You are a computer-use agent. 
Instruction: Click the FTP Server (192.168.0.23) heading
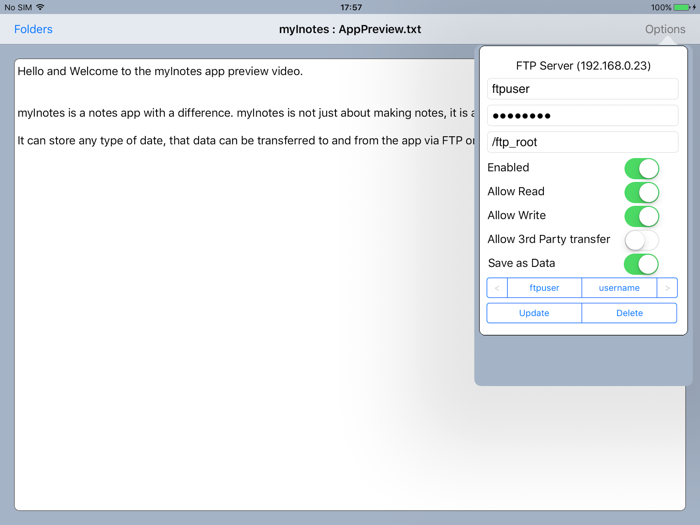[583, 66]
